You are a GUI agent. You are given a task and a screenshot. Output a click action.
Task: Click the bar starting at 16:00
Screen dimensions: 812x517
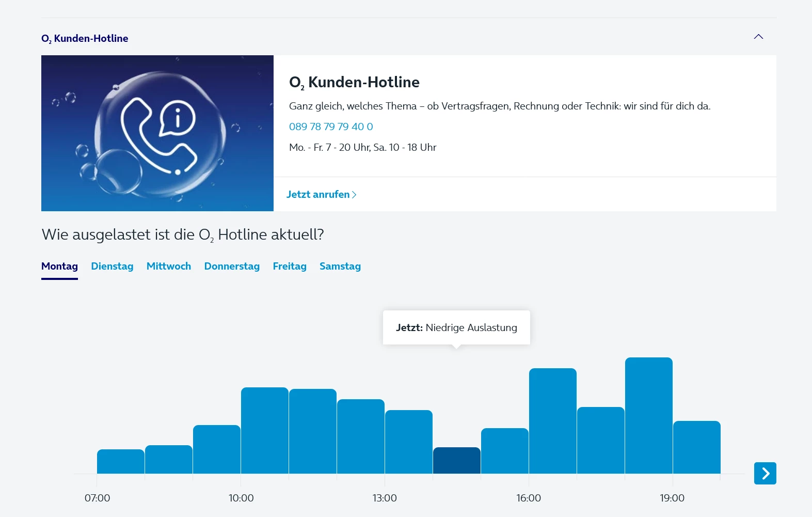tap(553, 421)
